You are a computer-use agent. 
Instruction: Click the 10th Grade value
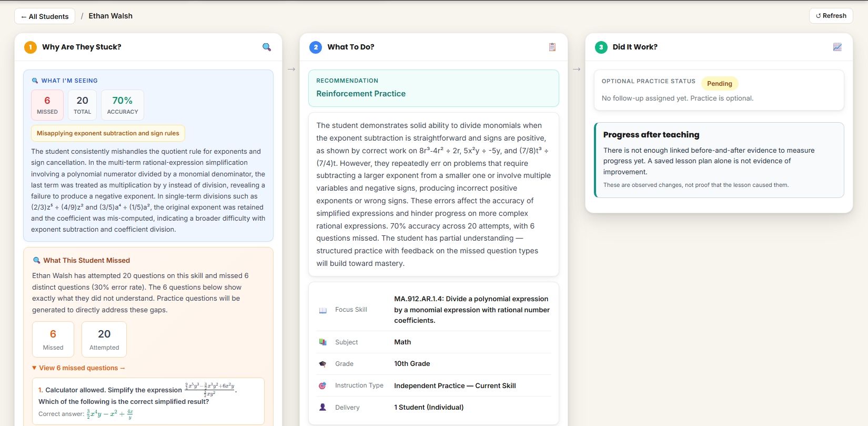point(412,364)
